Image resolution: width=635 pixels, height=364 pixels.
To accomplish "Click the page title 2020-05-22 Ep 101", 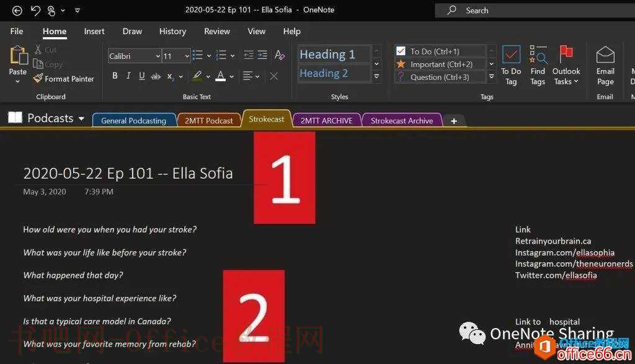I will coord(128,173).
